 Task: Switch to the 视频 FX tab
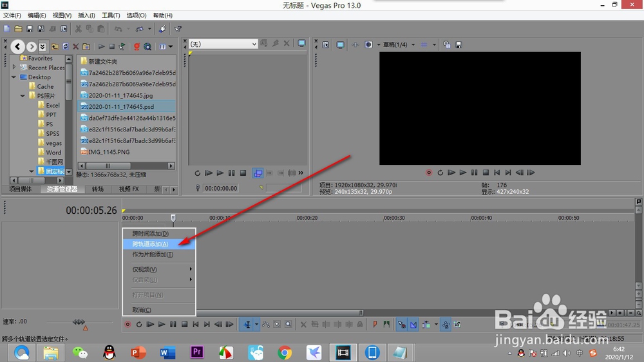(x=129, y=189)
